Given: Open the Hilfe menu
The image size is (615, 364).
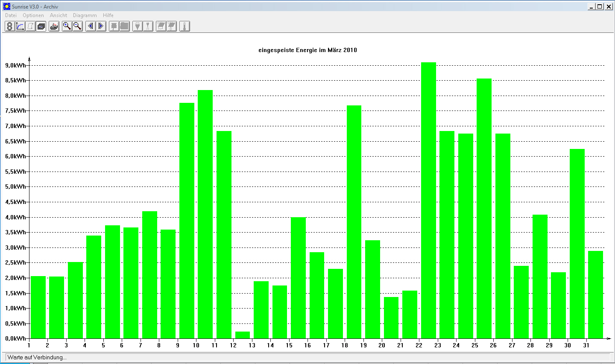Looking at the screenshot, I should (108, 15).
